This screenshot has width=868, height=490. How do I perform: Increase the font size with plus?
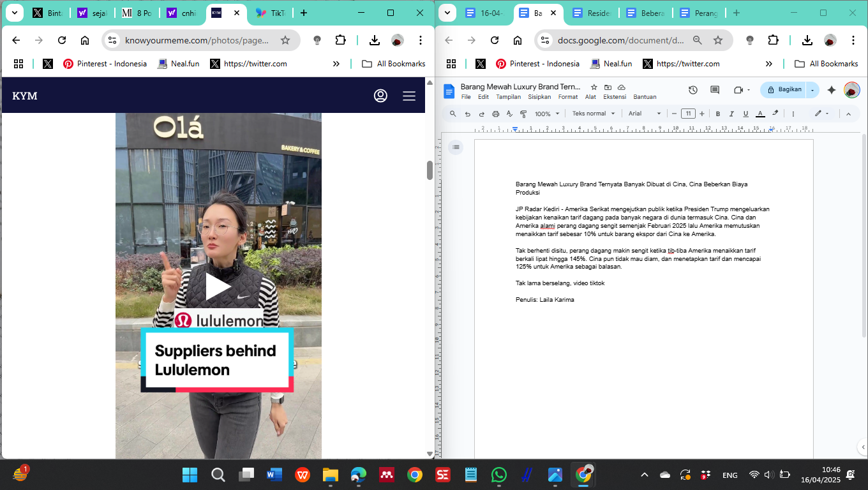point(702,114)
